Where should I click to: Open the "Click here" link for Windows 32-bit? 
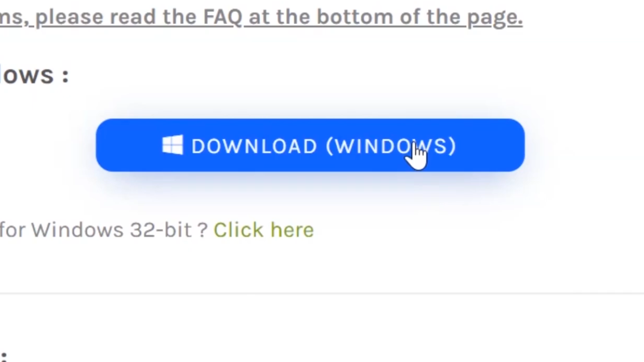click(264, 230)
